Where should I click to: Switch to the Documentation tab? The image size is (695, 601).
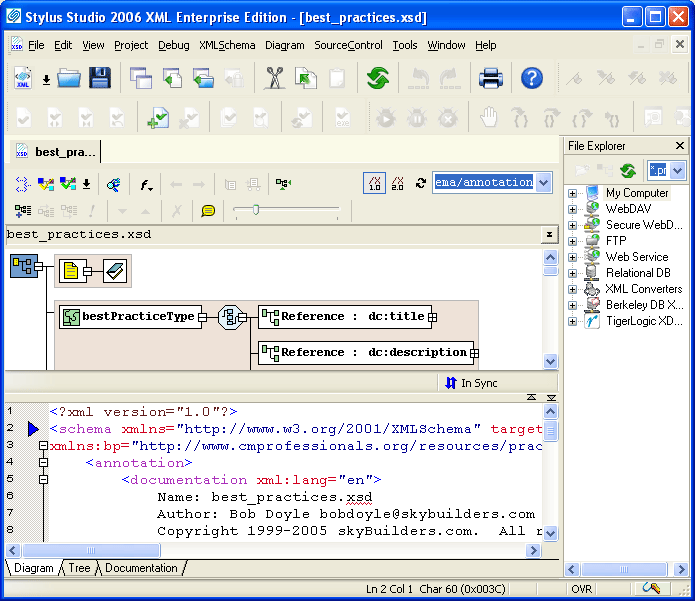(x=141, y=568)
